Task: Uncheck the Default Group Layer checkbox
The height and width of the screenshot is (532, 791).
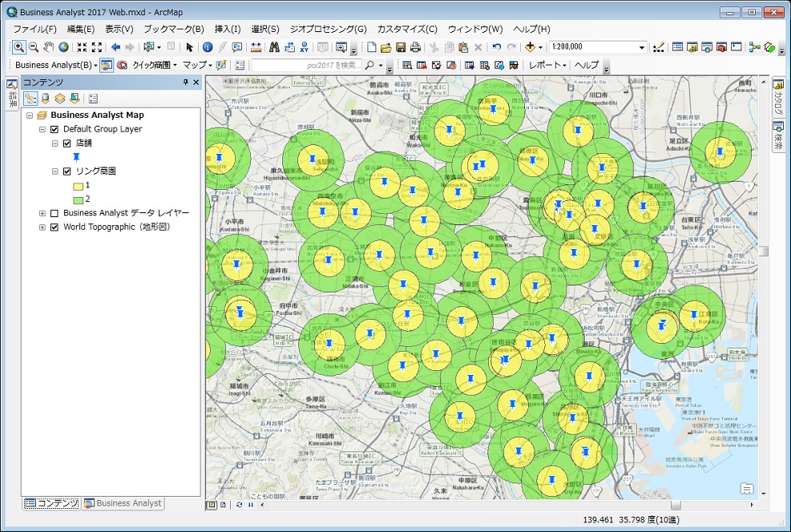Action: [x=54, y=129]
